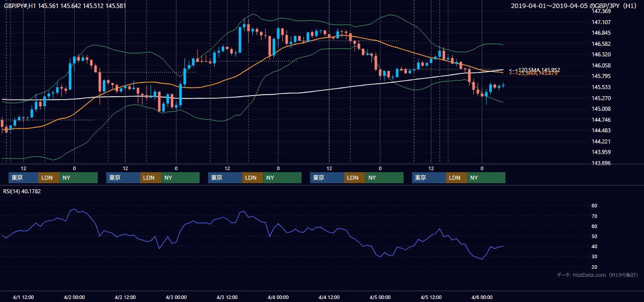Click the leftmost LDN session block
The width and height of the screenshot is (644, 302).
coord(49,178)
